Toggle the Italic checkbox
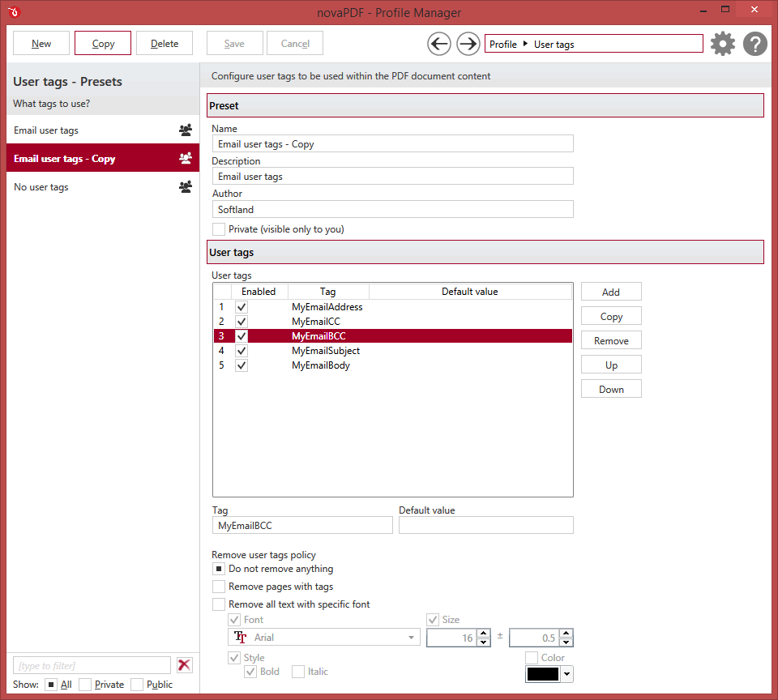The height and width of the screenshot is (700, 778). [298, 672]
